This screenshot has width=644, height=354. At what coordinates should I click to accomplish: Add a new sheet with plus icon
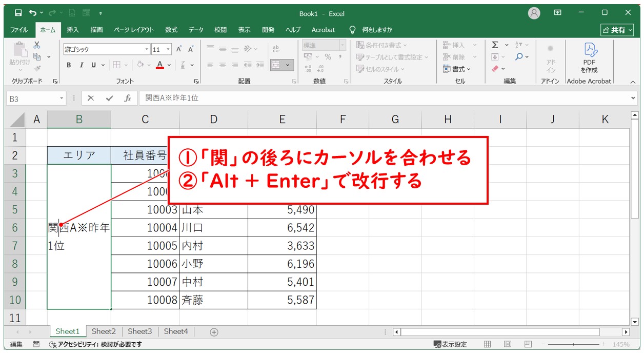click(214, 332)
